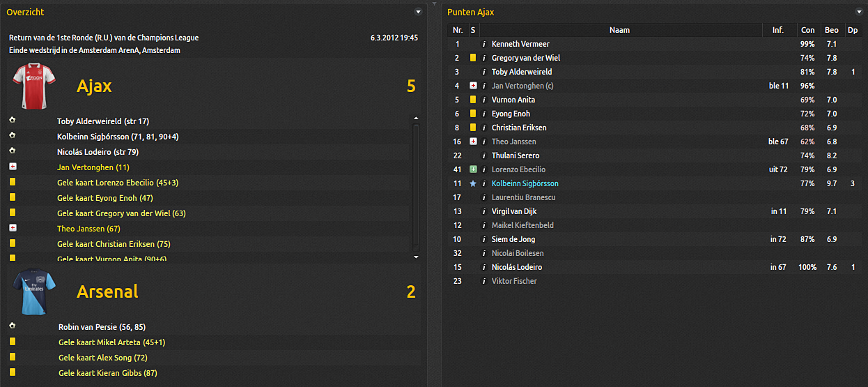This screenshot has width=868, height=387.
Task: Click the Arsenal kit shirt icon
Action: click(x=32, y=290)
